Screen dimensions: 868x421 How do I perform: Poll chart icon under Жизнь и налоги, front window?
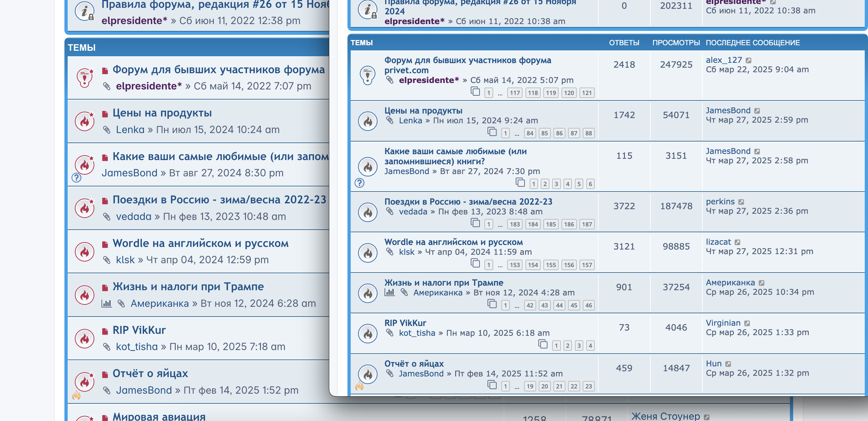point(389,292)
